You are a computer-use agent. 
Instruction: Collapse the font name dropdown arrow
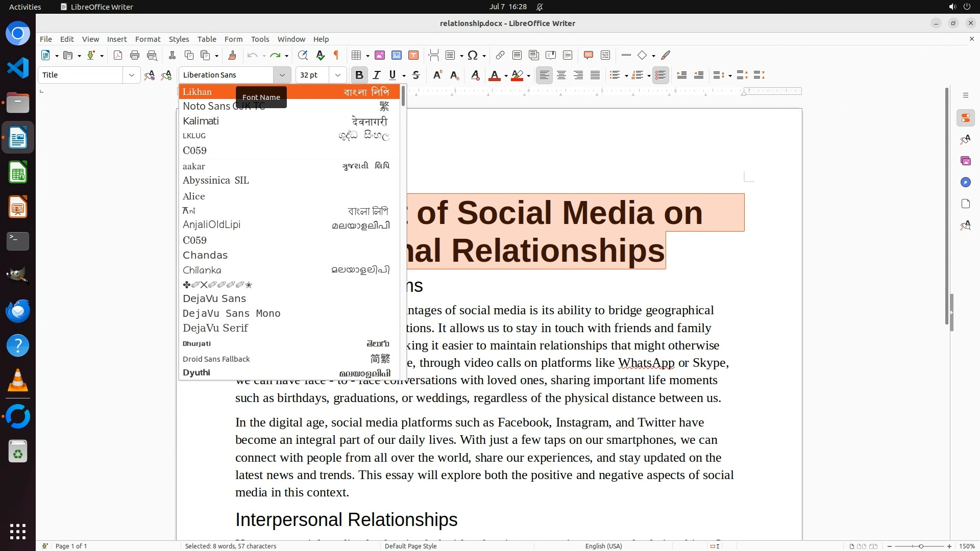(282, 75)
